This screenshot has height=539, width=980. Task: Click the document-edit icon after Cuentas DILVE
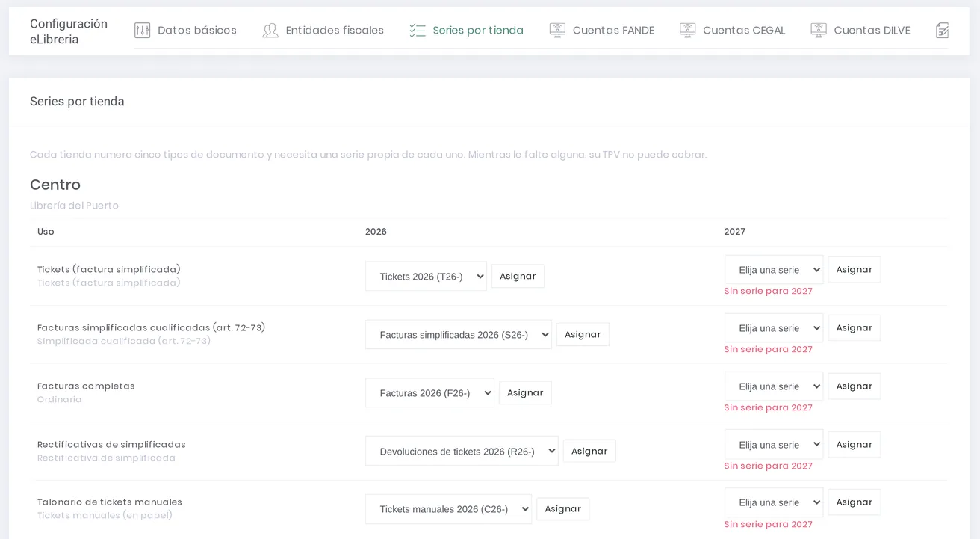click(x=942, y=31)
